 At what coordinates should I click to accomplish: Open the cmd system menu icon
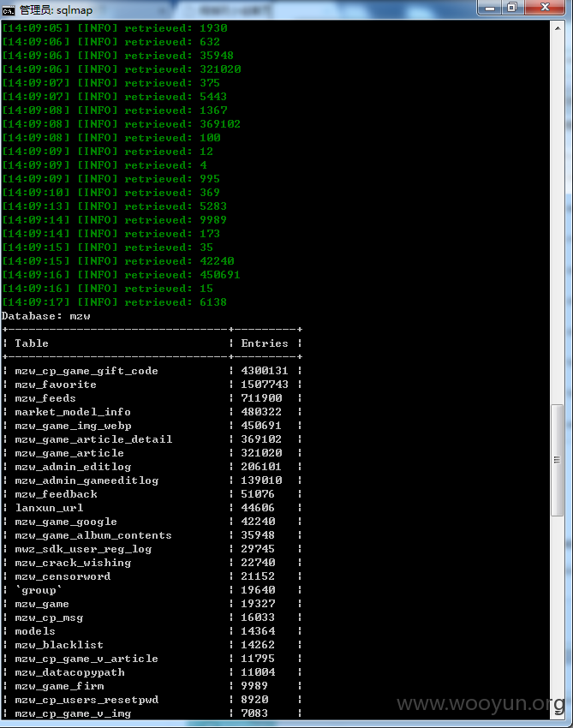[9, 10]
